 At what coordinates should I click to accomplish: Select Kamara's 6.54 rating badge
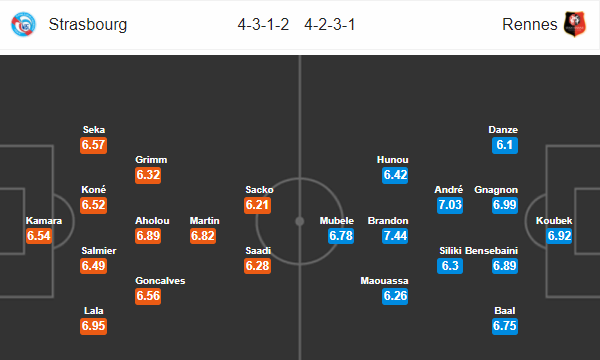(x=39, y=236)
